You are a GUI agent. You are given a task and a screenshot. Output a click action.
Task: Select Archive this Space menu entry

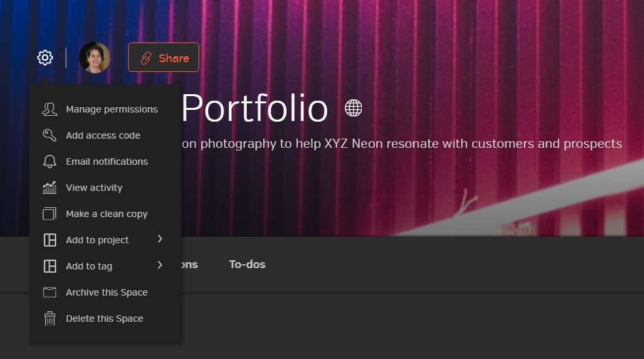106,292
